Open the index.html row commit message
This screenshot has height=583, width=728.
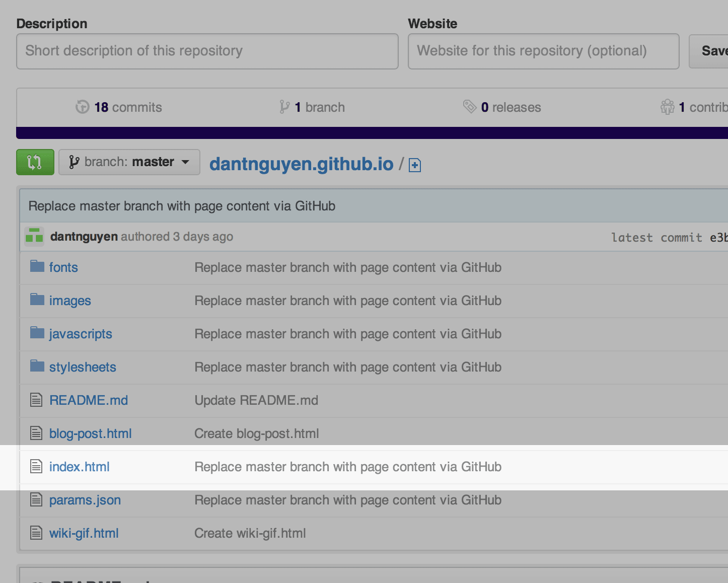[x=348, y=467]
